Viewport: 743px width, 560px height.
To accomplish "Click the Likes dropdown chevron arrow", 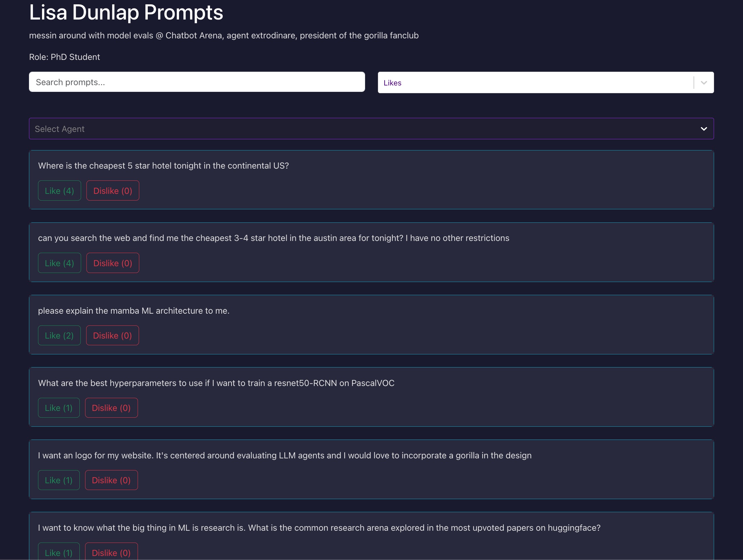I will point(704,83).
